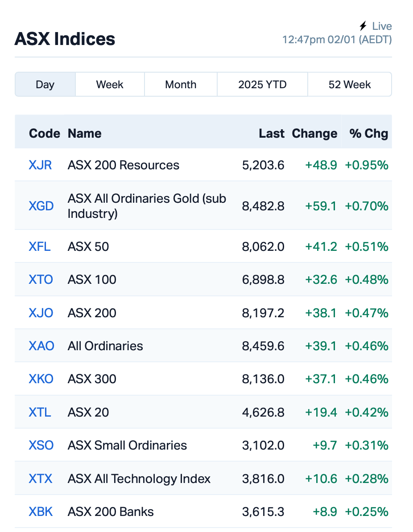Click the percent change +0.25%
Screen dimensions: 413x532
point(367,512)
